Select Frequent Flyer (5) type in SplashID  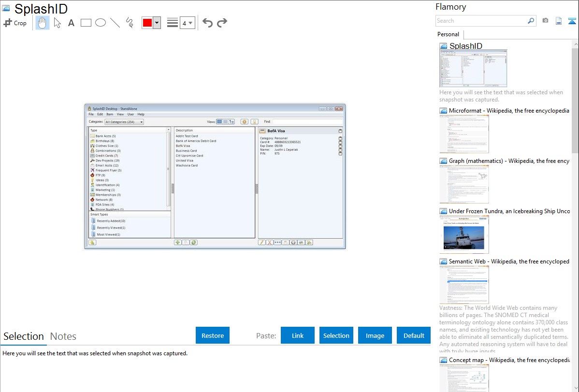click(x=109, y=170)
